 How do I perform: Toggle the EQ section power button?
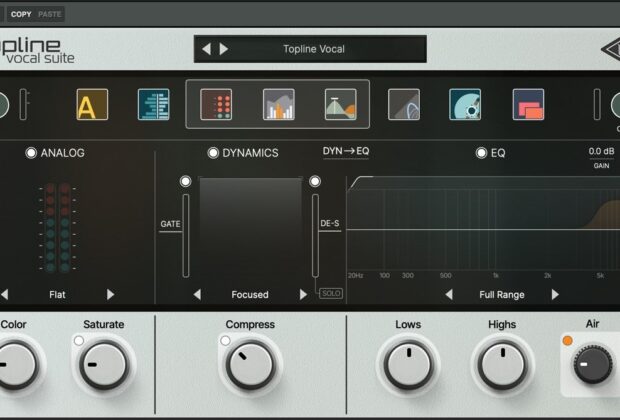[481, 153]
